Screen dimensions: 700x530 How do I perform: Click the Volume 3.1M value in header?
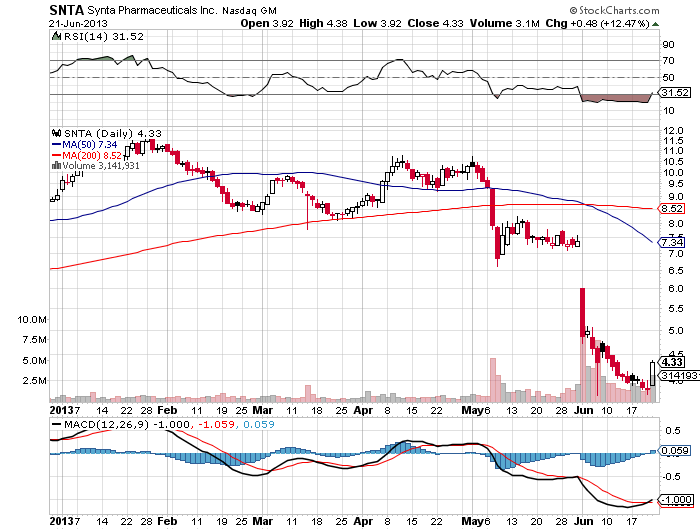tap(504, 23)
